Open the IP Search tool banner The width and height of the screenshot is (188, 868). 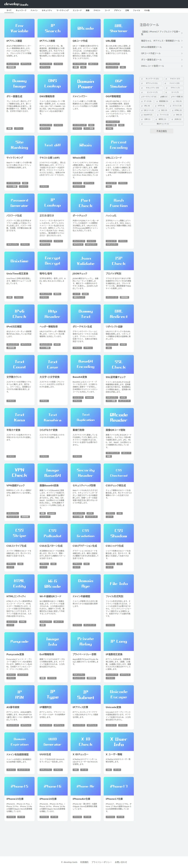coord(53,28)
